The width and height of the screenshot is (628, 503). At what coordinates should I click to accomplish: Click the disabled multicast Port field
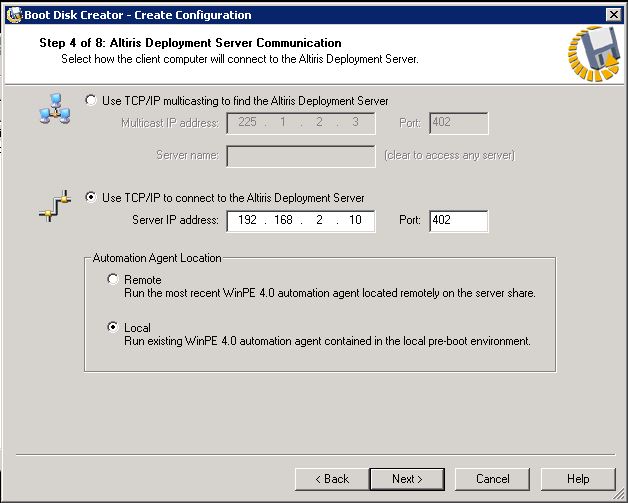click(x=459, y=123)
